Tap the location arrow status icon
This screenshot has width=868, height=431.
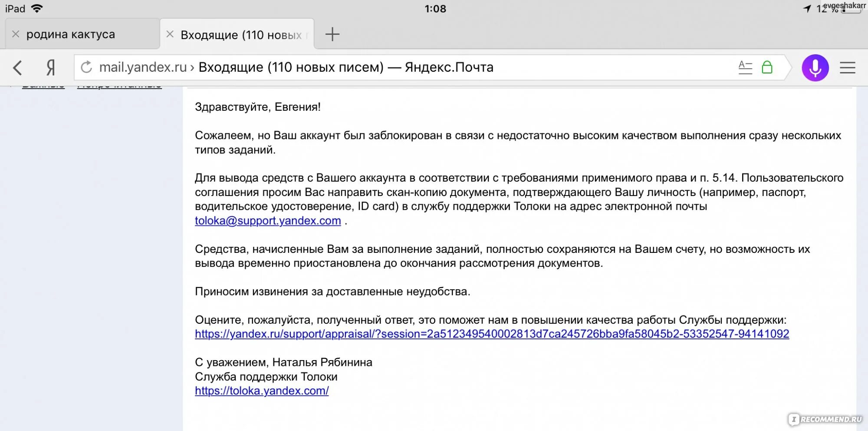coord(807,9)
